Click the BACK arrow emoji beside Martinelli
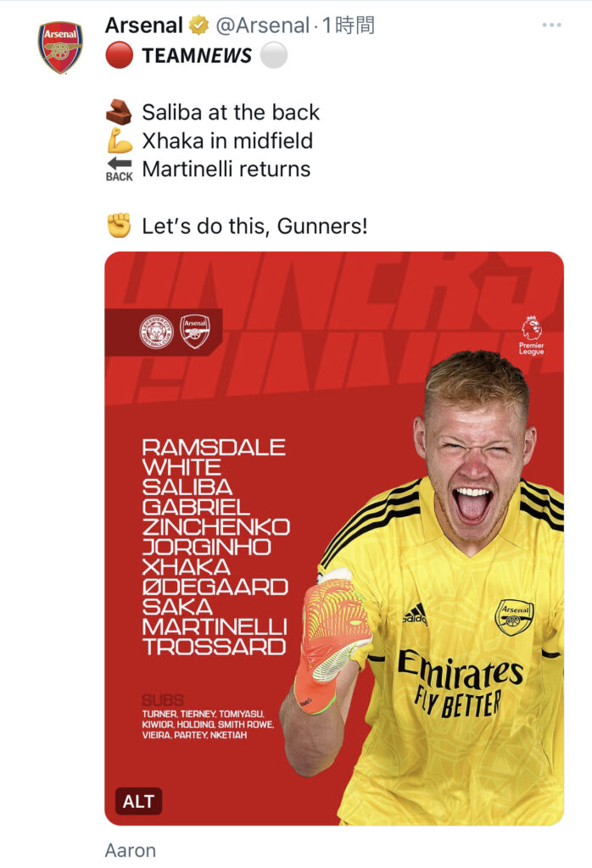 pyautogui.click(x=119, y=169)
